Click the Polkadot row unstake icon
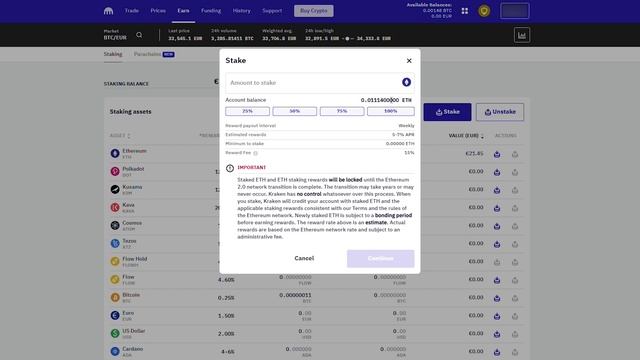The height and width of the screenshot is (360, 640). (x=515, y=172)
